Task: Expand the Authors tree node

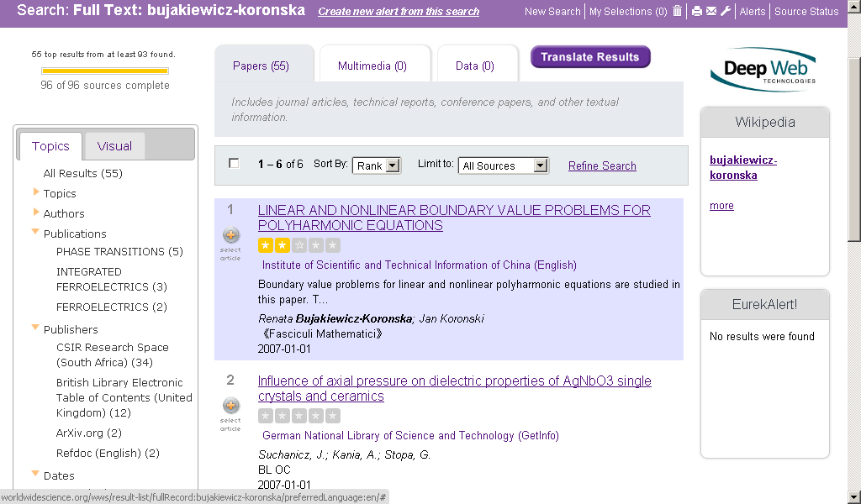Action: point(36,213)
